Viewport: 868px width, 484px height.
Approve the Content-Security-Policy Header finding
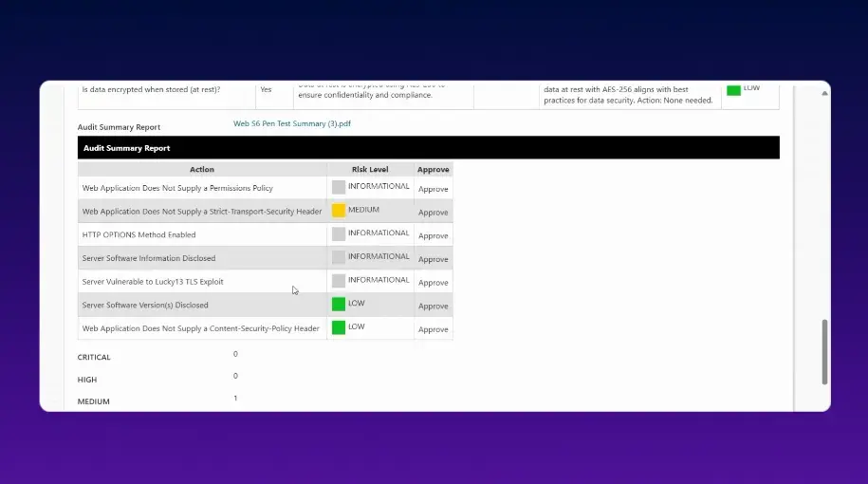(x=433, y=329)
